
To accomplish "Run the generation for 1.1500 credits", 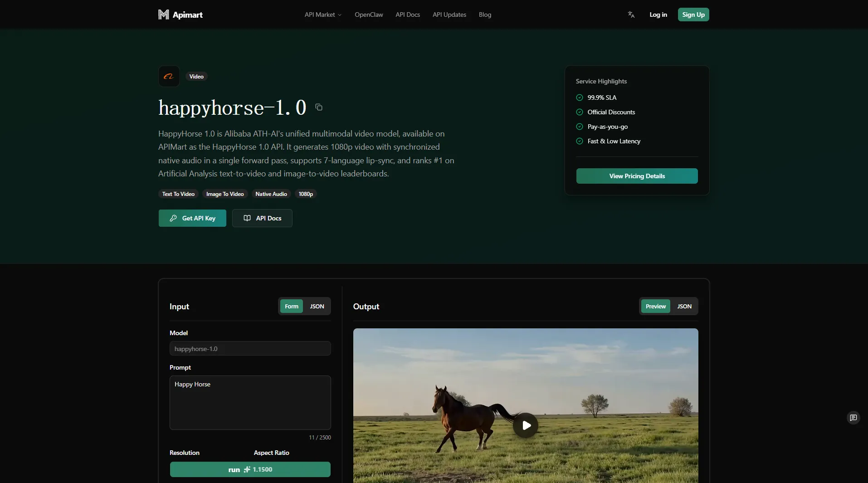I will (250, 469).
